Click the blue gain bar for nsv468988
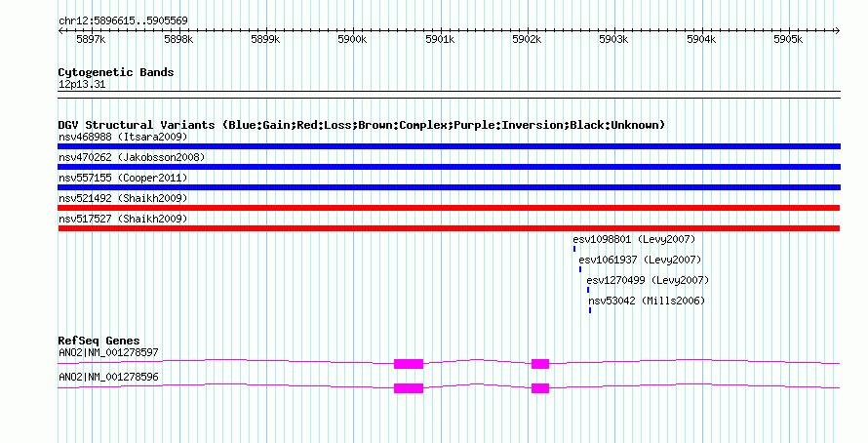 pos(449,146)
